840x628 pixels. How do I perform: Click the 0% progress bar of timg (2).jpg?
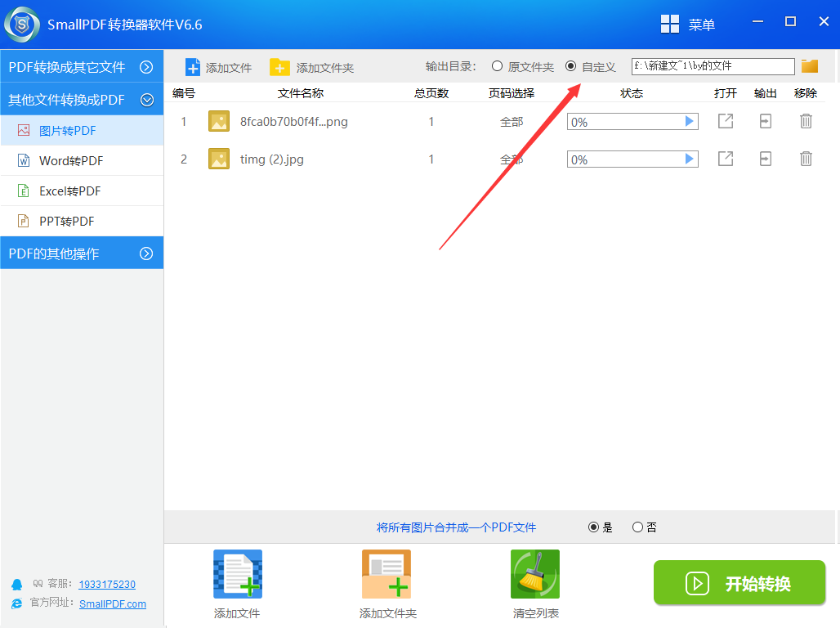click(632, 159)
